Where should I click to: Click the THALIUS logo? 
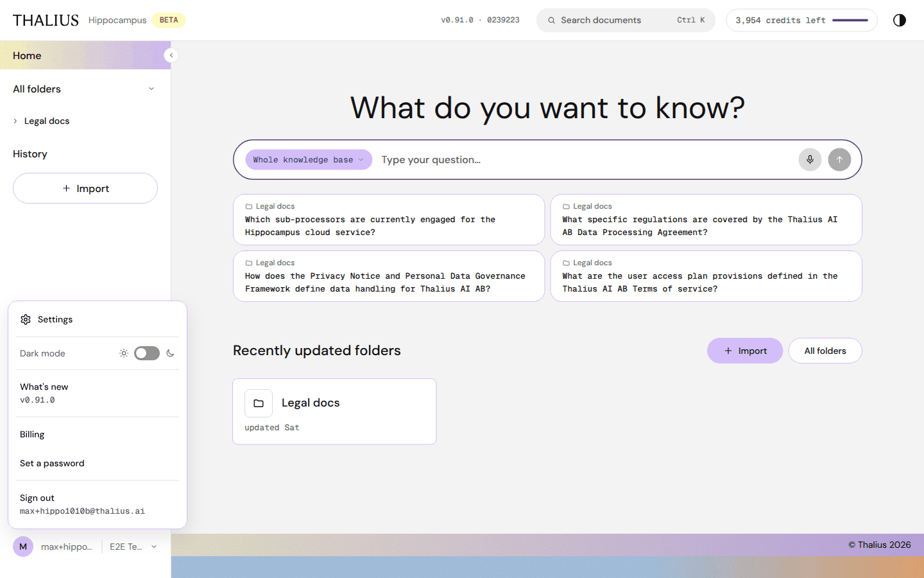tap(46, 20)
